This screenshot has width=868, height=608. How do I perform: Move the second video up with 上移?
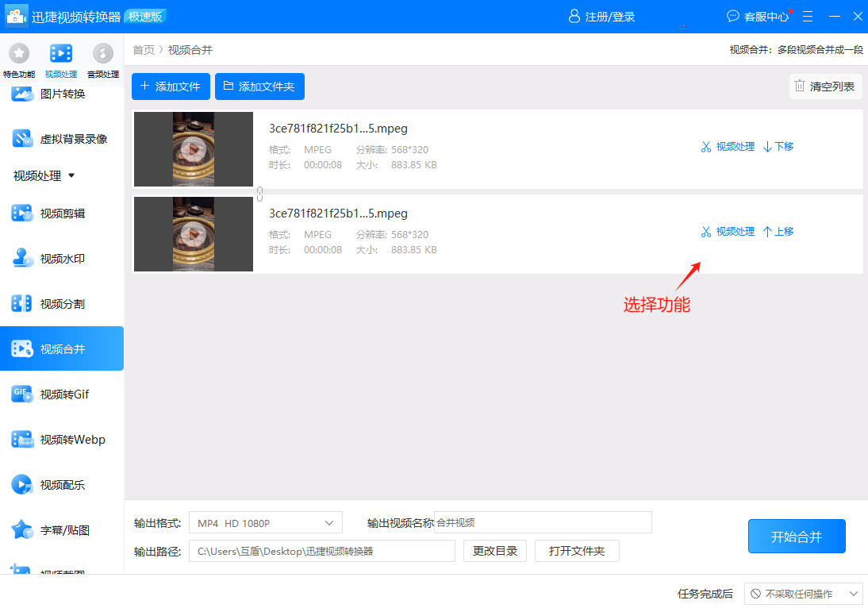coord(778,232)
